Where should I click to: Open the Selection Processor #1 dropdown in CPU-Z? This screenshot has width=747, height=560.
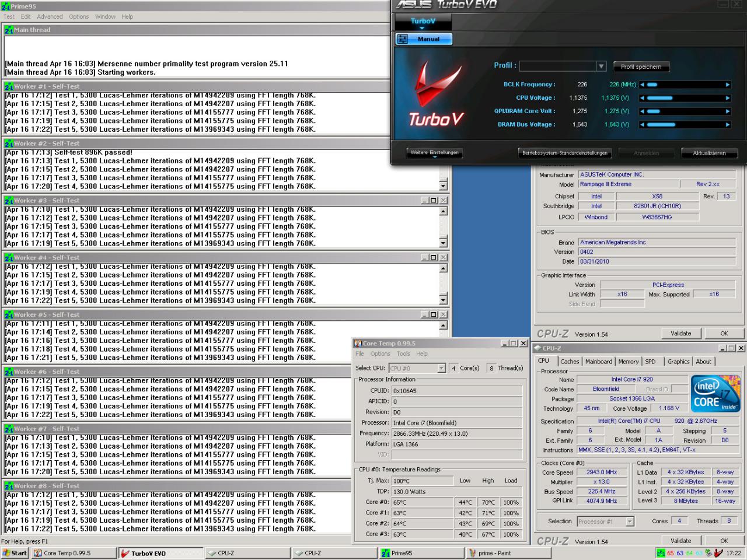tap(630, 521)
